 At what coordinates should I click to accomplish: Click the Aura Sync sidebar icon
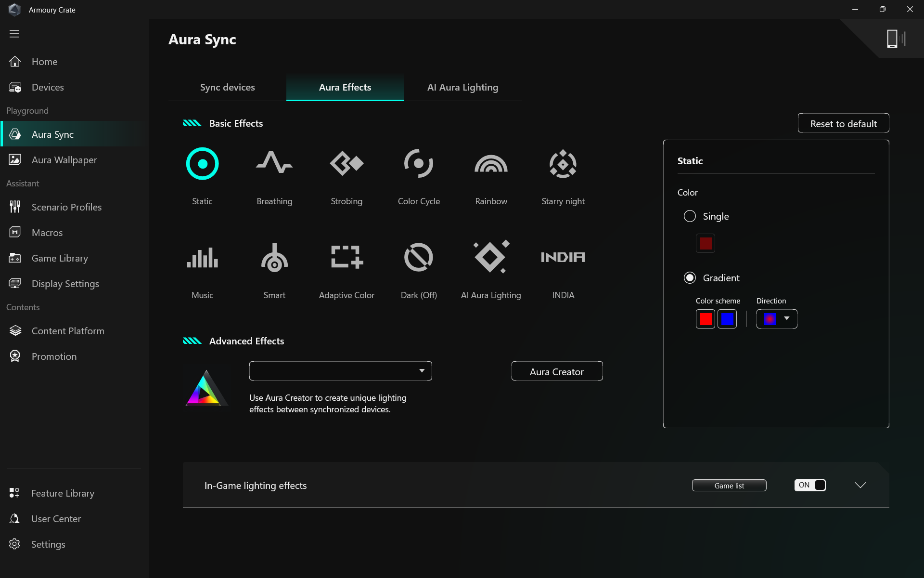(15, 134)
